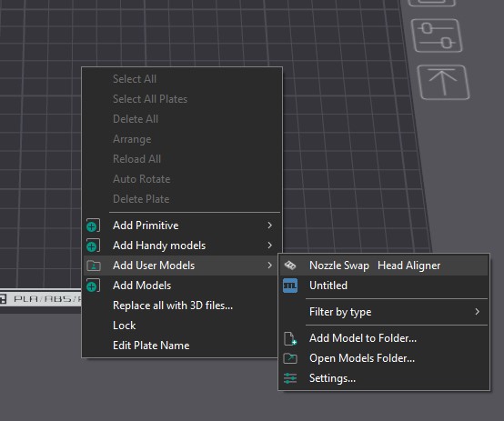Choose Edit Plate Name
Screen dimensions: 504x421
pos(182,346)
